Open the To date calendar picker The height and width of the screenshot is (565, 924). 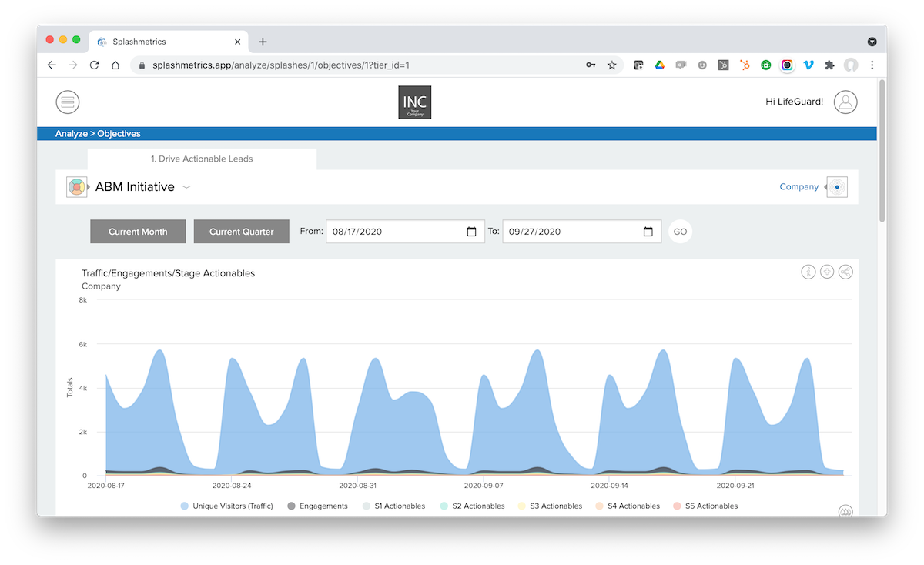648,232
